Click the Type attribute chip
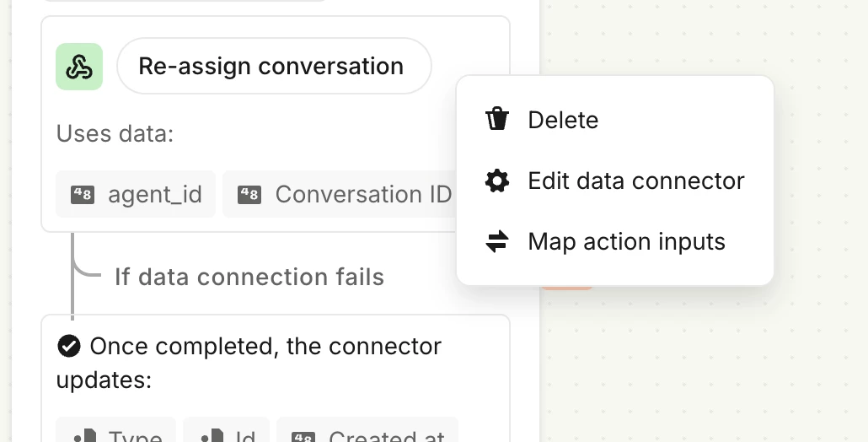 (116, 430)
